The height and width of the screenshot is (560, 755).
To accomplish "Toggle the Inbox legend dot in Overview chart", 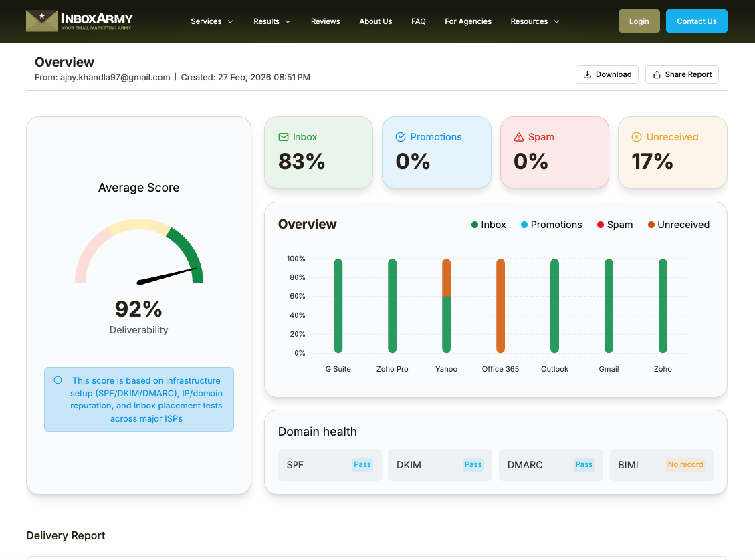I will 473,225.
